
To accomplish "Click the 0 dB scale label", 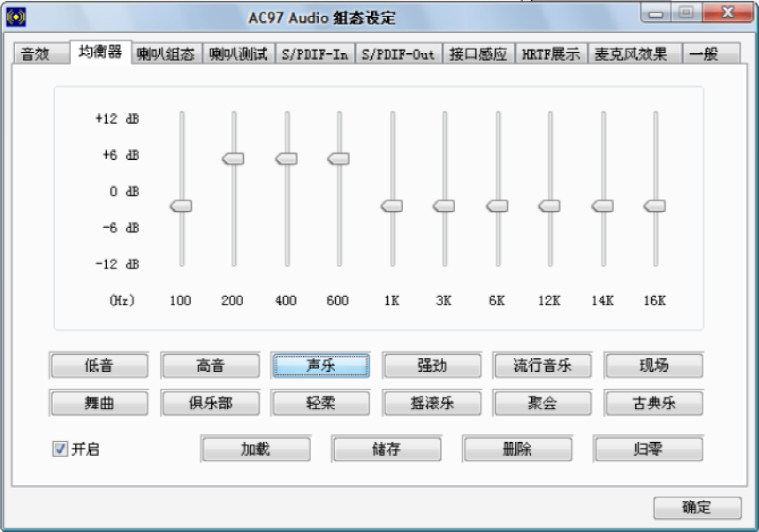I will coord(124,192).
